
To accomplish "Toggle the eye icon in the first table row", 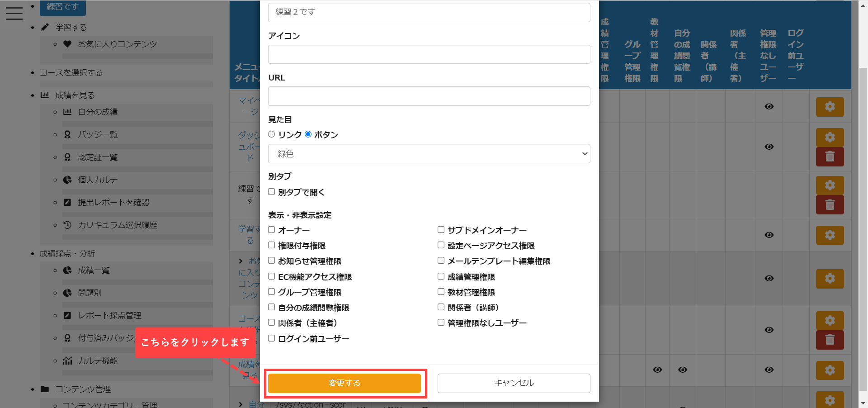I will click(769, 106).
